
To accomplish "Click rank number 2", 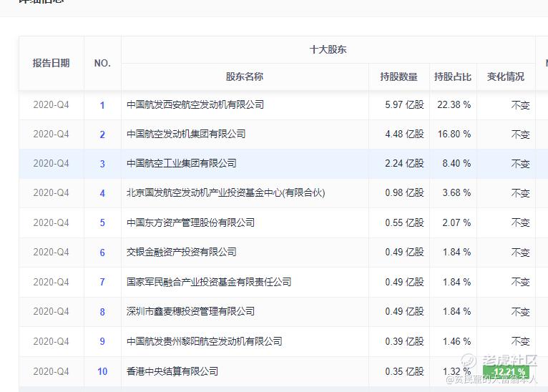I will pyautogui.click(x=102, y=134).
